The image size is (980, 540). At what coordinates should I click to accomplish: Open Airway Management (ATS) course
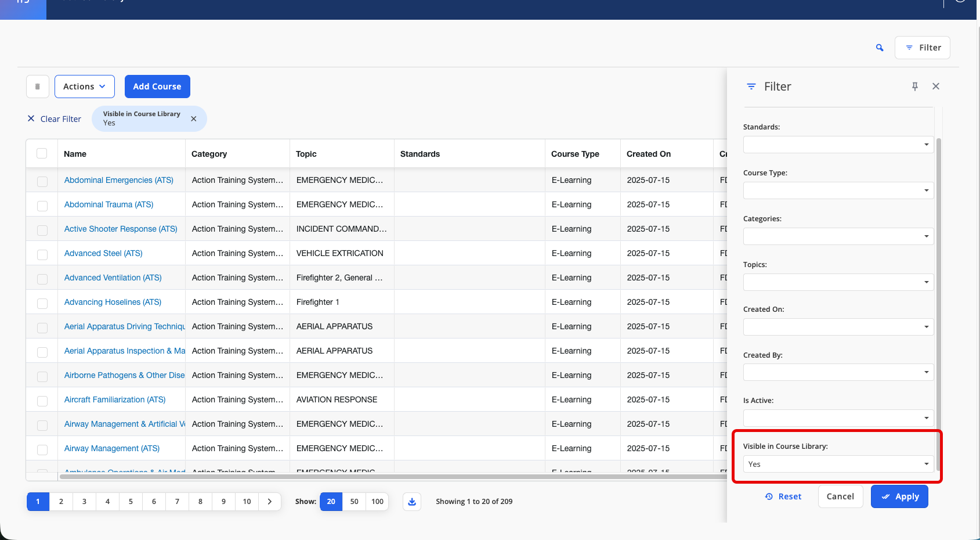point(112,448)
